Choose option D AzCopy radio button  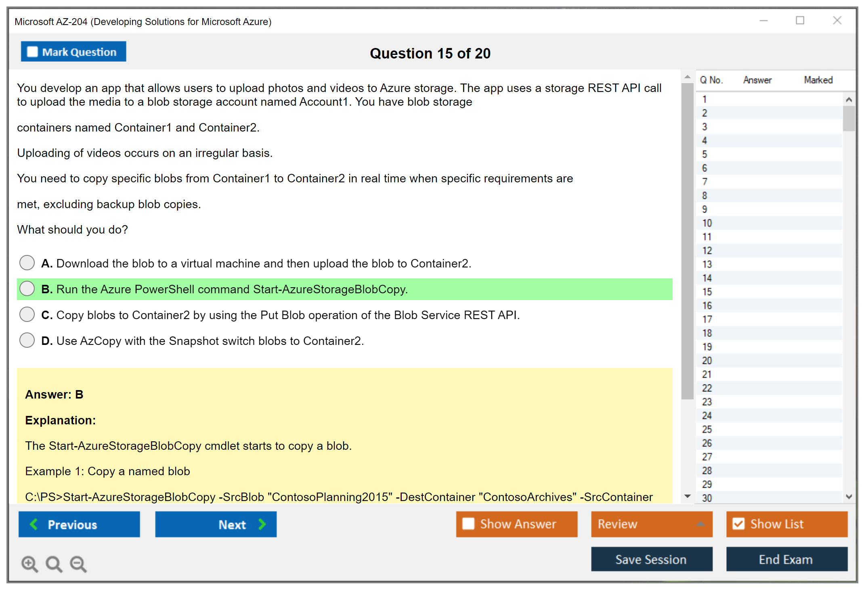pyautogui.click(x=27, y=340)
